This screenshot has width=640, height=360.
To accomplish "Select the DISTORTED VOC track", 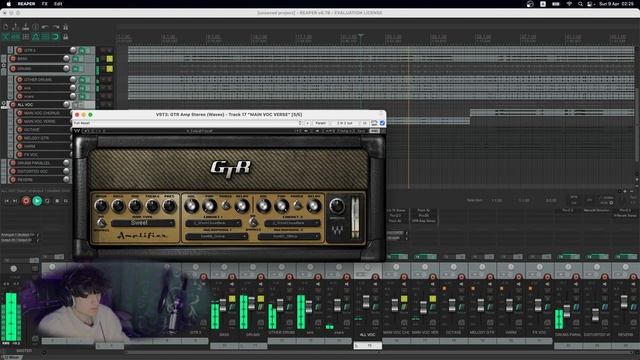I will (32, 171).
